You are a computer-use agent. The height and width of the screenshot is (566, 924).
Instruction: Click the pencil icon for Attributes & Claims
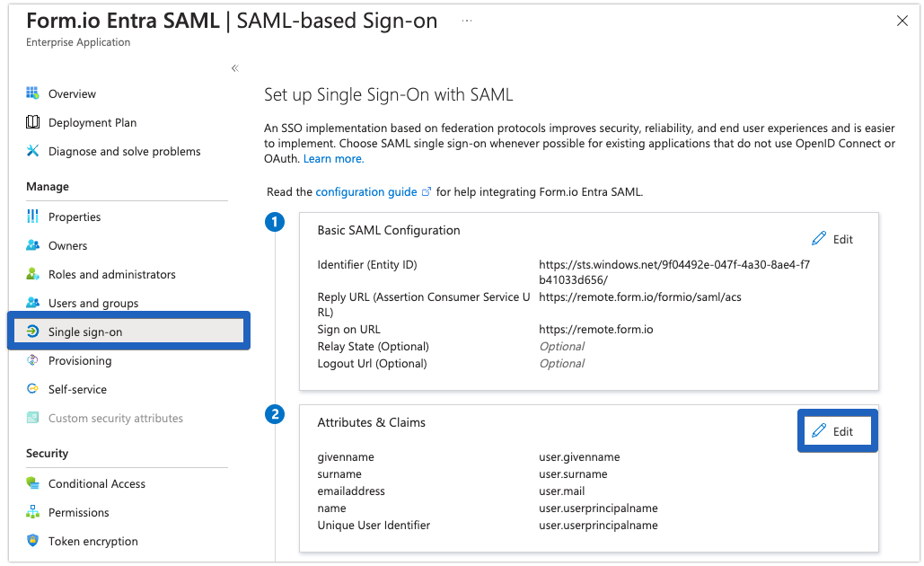pos(819,430)
